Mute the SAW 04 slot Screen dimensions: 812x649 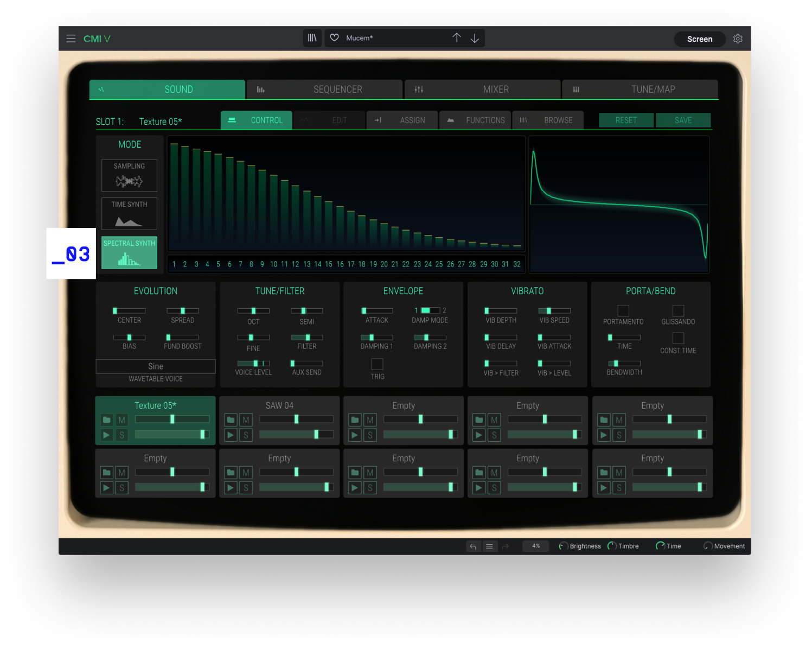246,420
